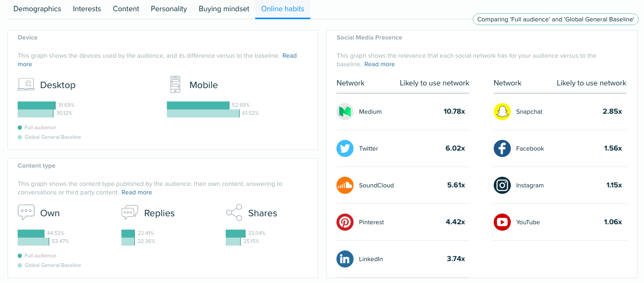Click the Twitter bird icon

[345, 148]
